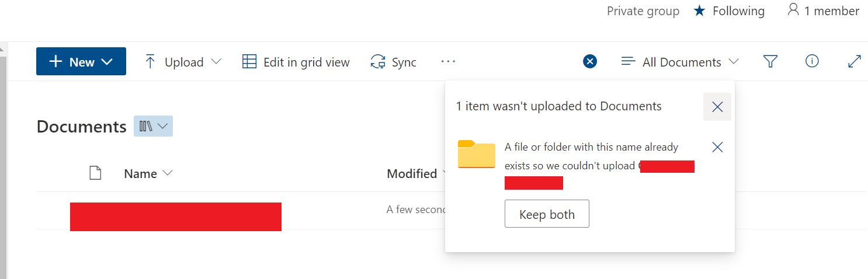Viewport: 868px width, 279px height.
Task: Open the library view switcher beside Documents
Action: pos(154,126)
